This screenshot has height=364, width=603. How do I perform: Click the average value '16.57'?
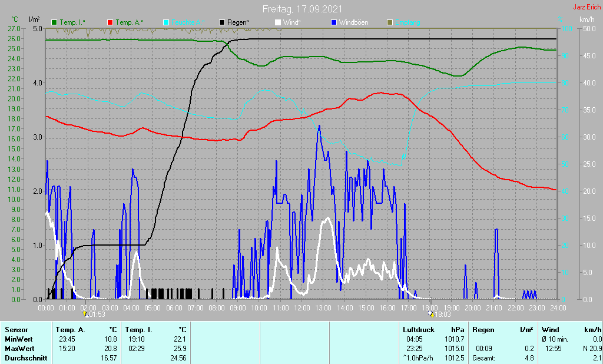[109, 358]
